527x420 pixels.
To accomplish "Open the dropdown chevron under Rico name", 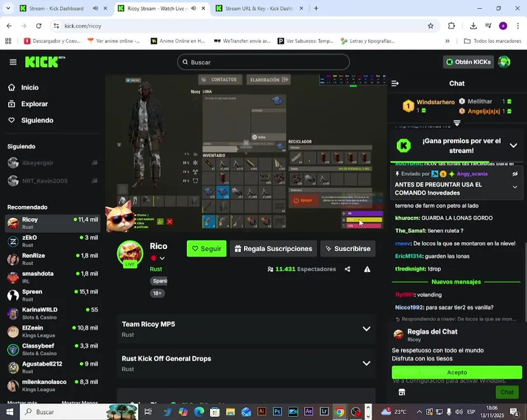I will (x=162, y=258).
